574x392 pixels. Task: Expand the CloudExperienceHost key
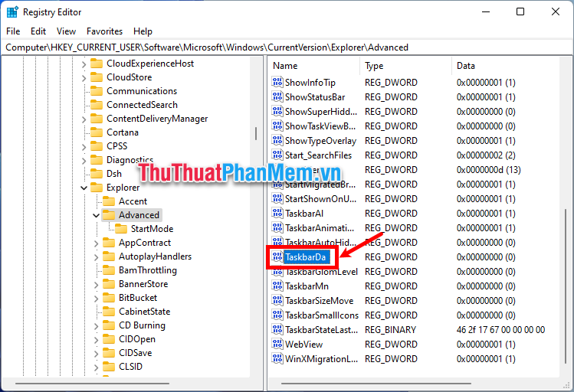pyautogui.click(x=84, y=64)
